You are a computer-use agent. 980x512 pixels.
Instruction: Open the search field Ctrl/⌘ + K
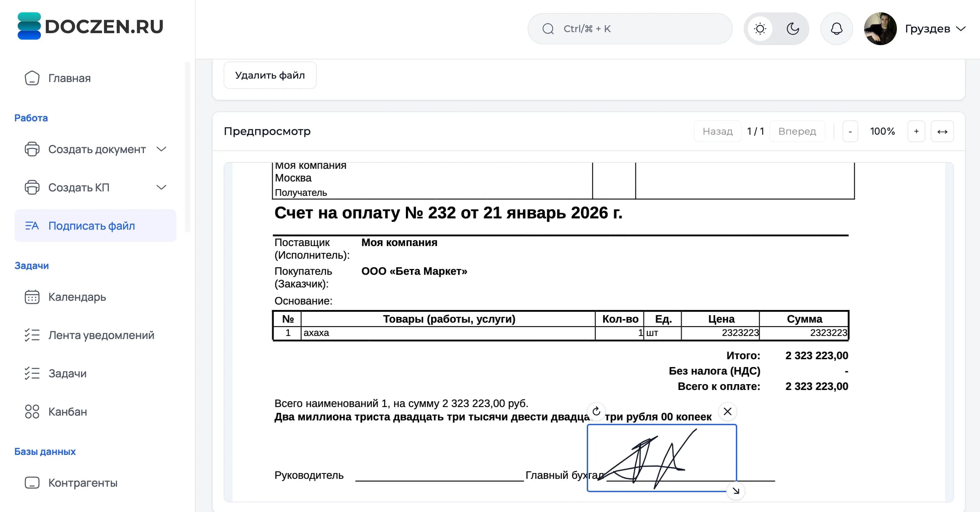click(630, 29)
